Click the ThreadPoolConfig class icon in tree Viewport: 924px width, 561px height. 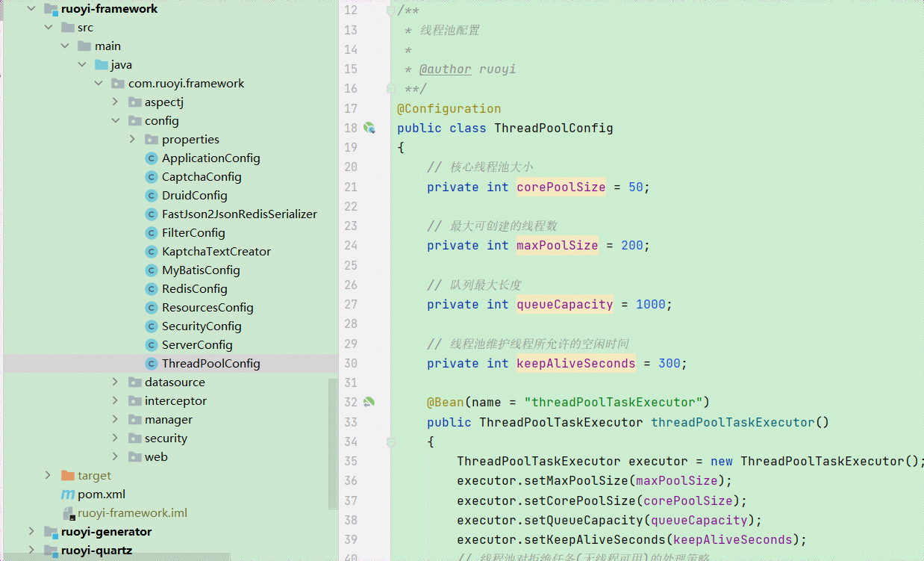[152, 364]
